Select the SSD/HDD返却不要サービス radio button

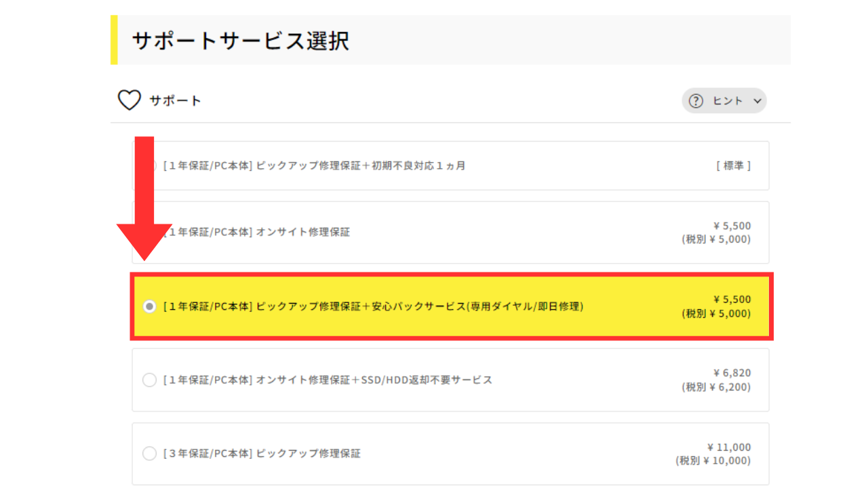click(x=149, y=380)
